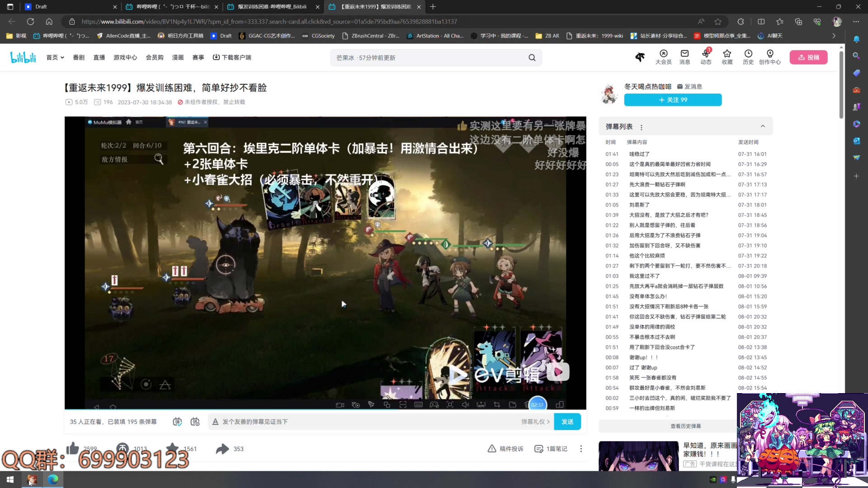The width and height of the screenshot is (868, 488).
Task: Open the 消息 messages icon
Action: click(684, 57)
